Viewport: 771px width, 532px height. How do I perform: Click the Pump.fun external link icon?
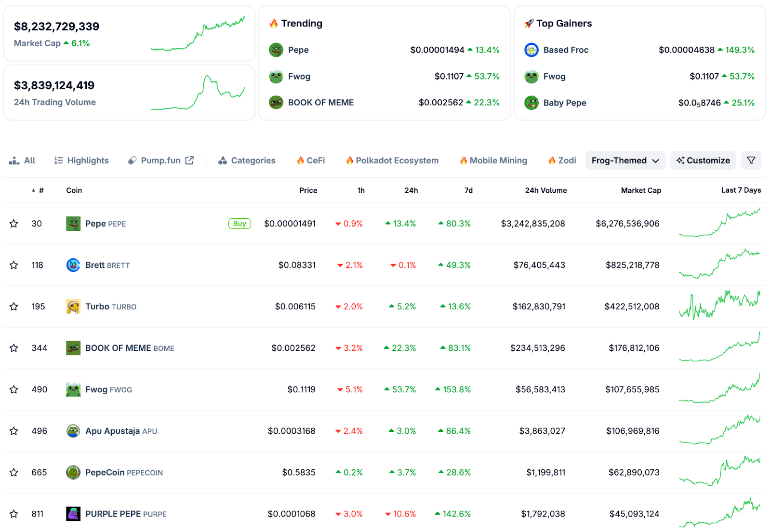tap(189, 160)
